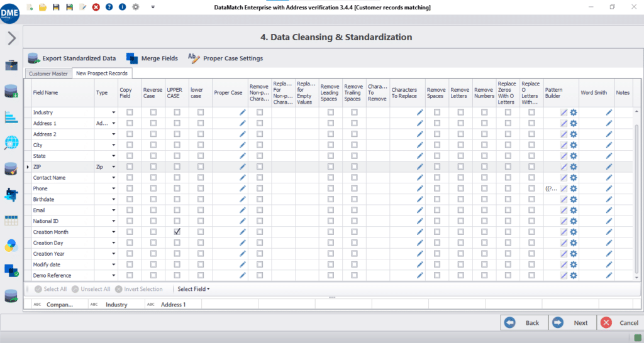Open the grid table sidebar icon
The image size is (644, 343).
point(11,220)
